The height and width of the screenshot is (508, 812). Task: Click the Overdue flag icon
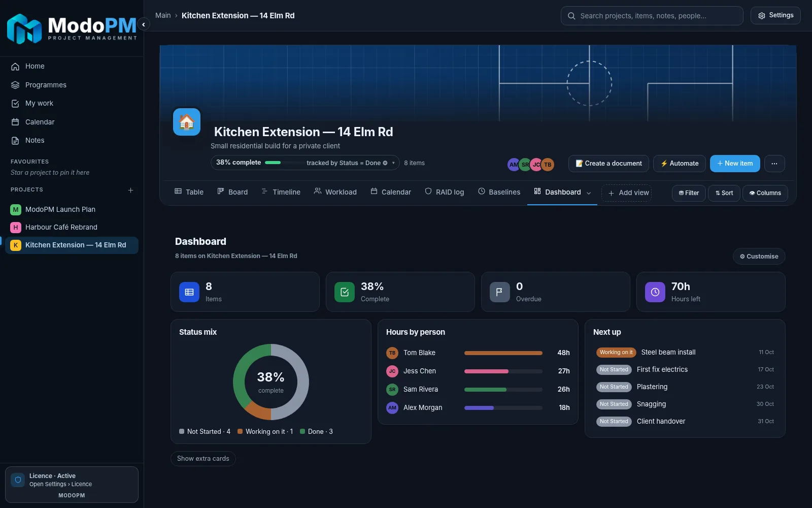pos(500,292)
